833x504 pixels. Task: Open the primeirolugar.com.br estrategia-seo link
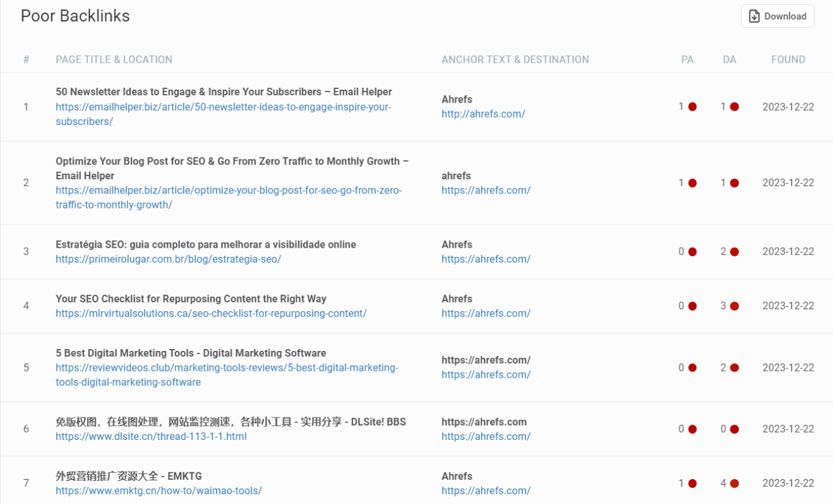pos(168,259)
